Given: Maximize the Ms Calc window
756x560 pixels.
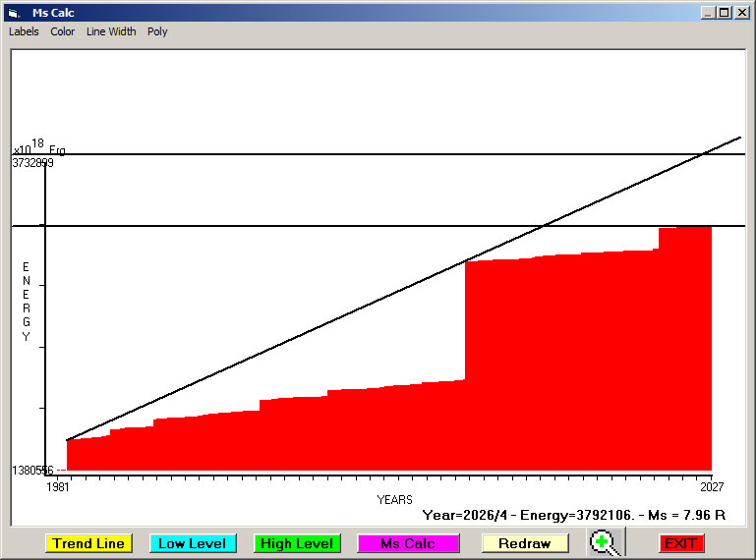Looking at the screenshot, I should 724,13.
